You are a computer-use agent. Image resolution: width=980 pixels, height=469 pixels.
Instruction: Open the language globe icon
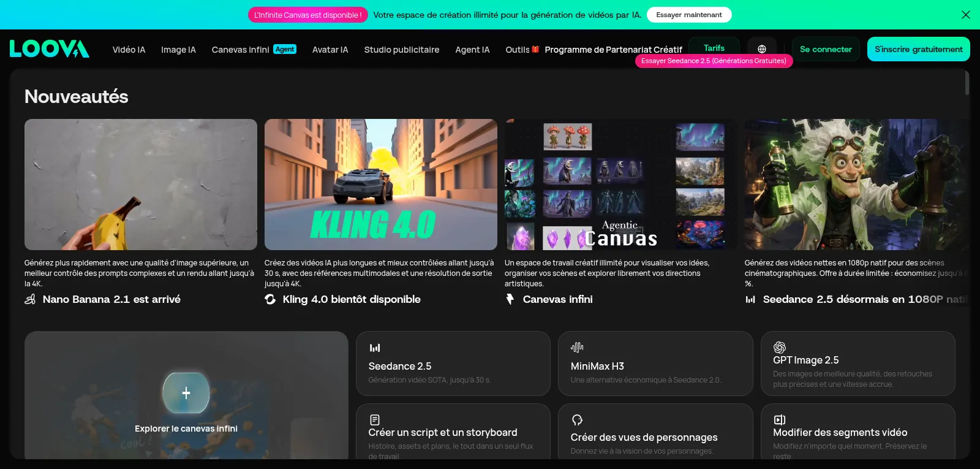click(x=762, y=49)
